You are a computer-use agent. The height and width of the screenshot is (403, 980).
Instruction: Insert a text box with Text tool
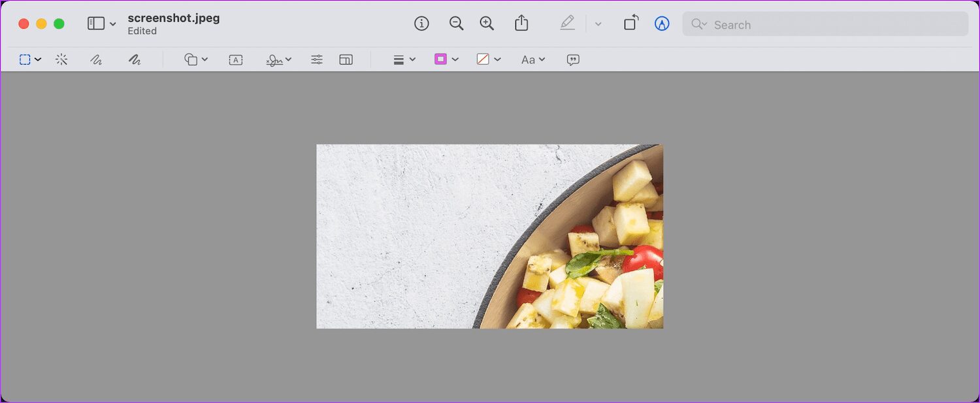(x=236, y=59)
